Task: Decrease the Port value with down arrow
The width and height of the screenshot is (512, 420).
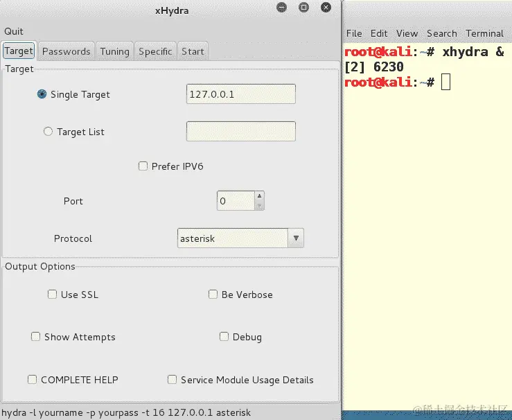Action: pyautogui.click(x=259, y=205)
